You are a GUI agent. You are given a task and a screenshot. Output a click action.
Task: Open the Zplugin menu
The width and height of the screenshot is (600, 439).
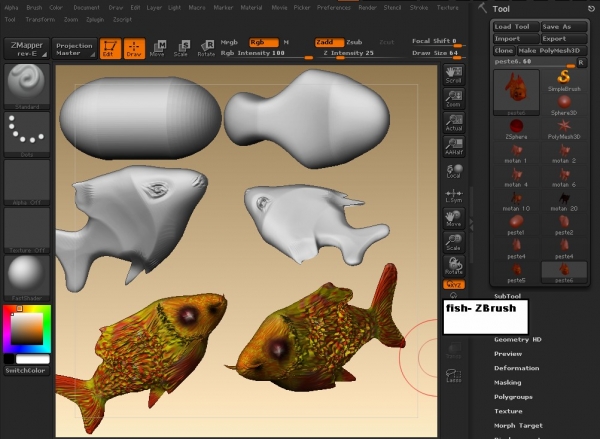95,20
